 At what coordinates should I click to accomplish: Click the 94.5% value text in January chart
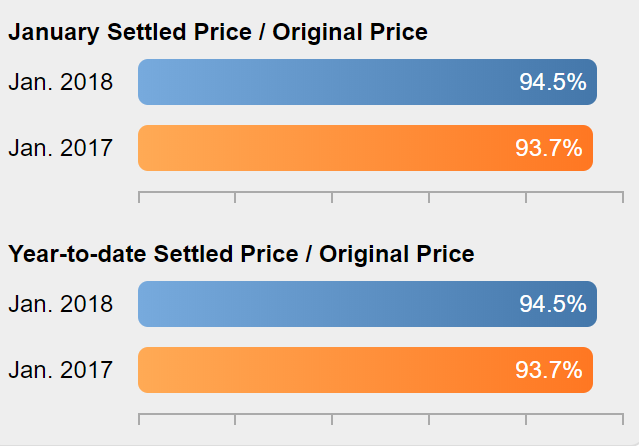point(553,82)
